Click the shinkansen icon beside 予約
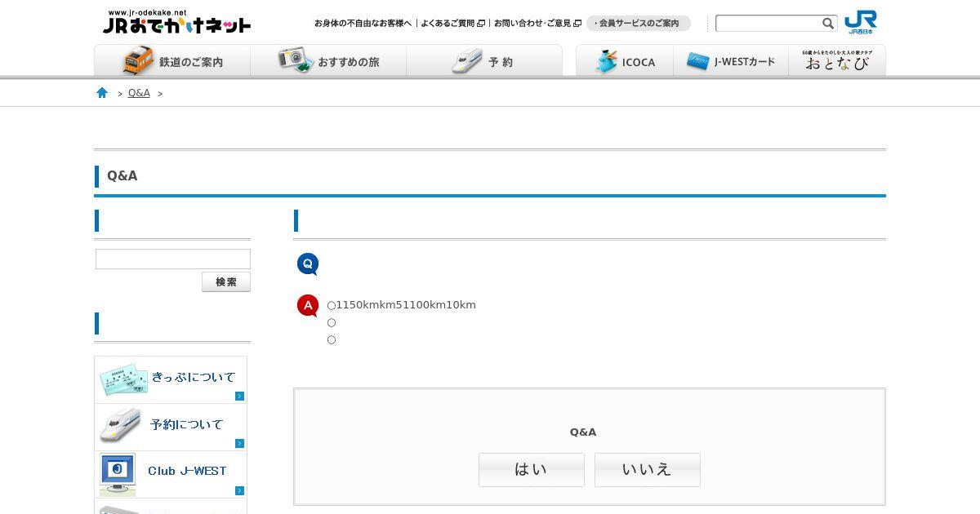 467,61
